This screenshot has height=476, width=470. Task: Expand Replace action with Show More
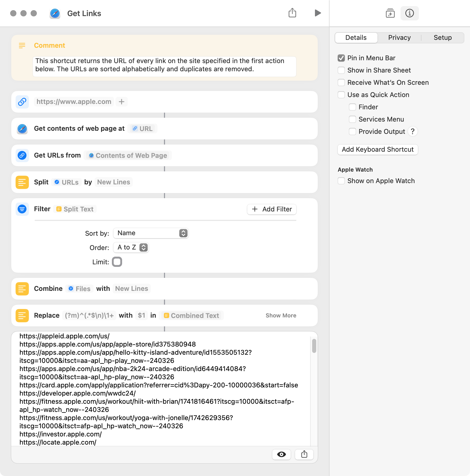[x=281, y=315]
